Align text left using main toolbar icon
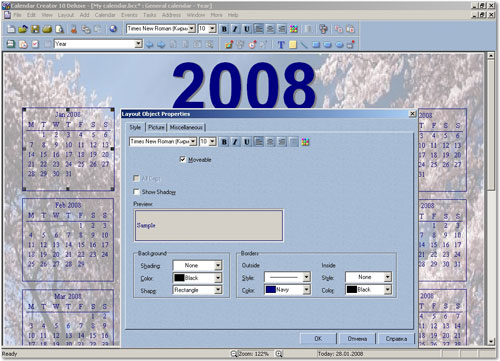The height and width of the screenshot is (361, 500). click(259, 29)
